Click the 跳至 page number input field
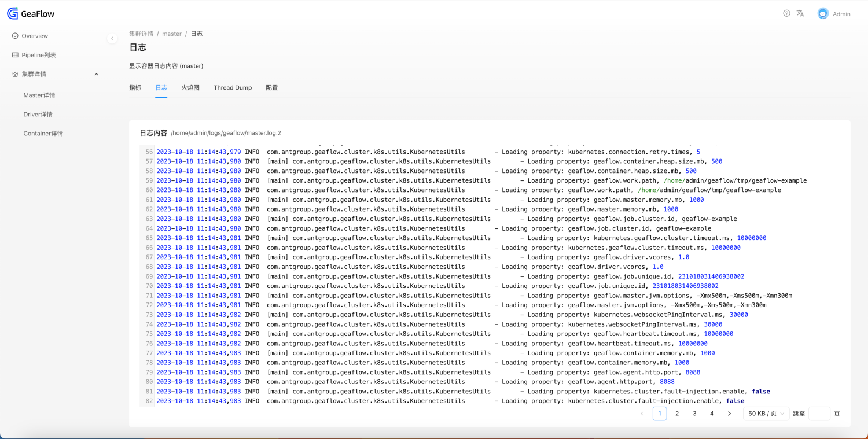This screenshot has height=439, width=868. pyautogui.click(x=819, y=413)
